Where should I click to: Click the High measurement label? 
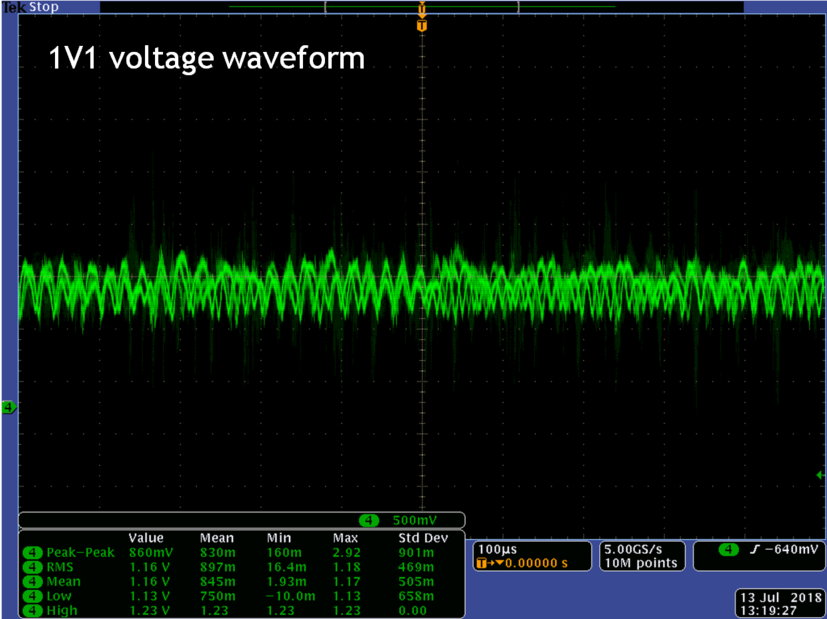62,611
